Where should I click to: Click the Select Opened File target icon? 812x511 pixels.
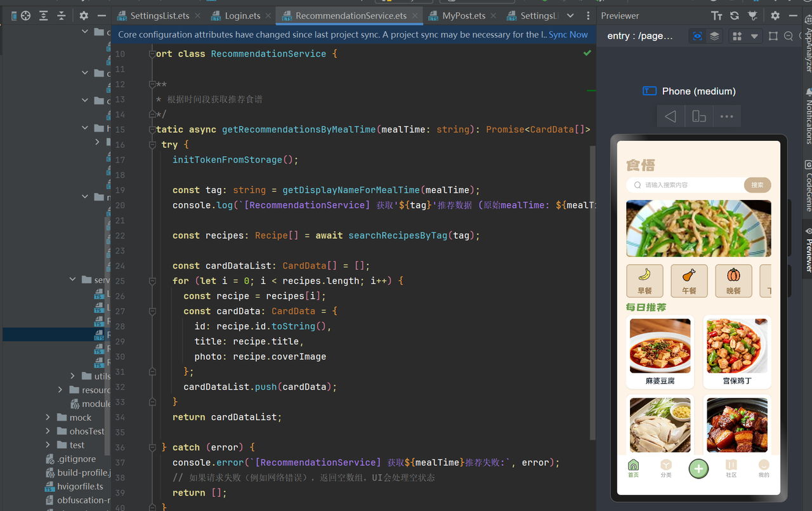tap(25, 16)
